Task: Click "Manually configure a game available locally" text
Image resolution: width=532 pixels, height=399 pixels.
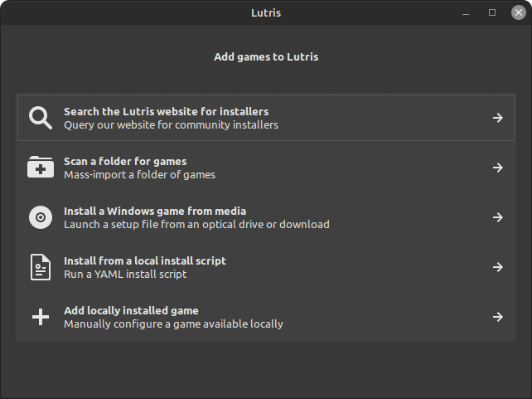Action: (x=173, y=324)
